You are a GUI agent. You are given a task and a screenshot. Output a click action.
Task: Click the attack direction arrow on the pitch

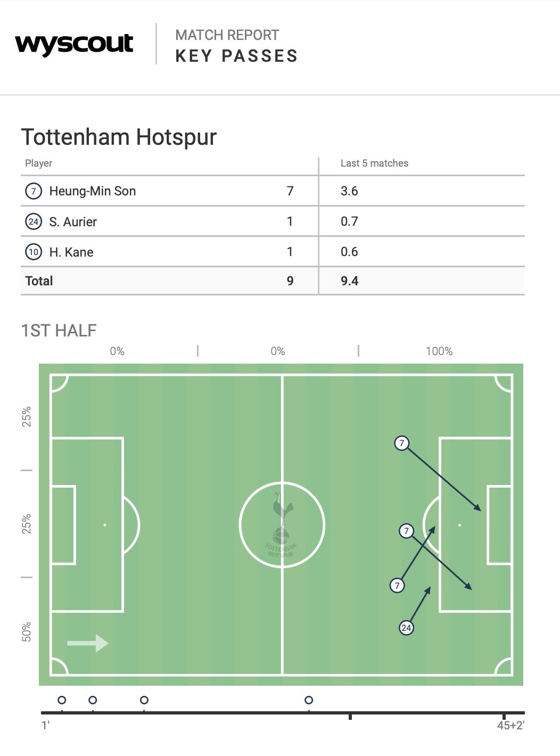(x=87, y=643)
